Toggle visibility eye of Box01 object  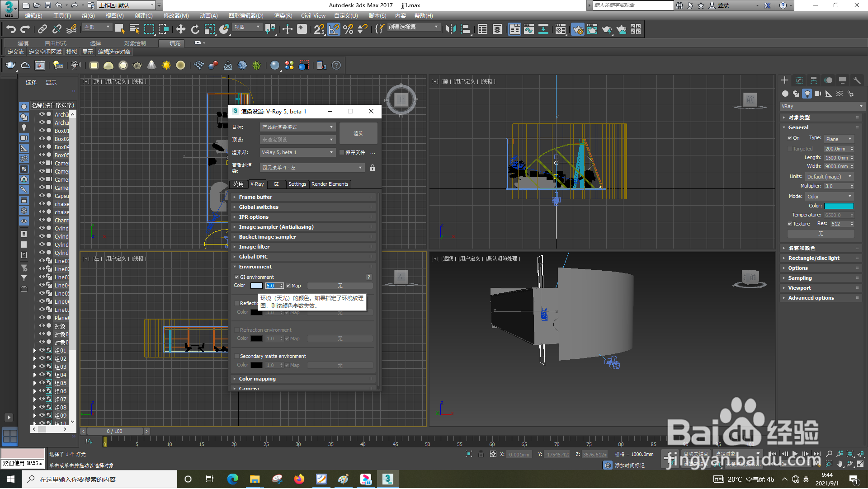tap(42, 130)
